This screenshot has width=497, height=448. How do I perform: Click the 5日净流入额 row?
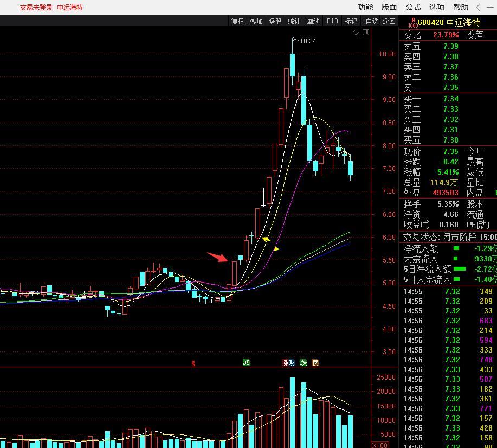click(449, 269)
